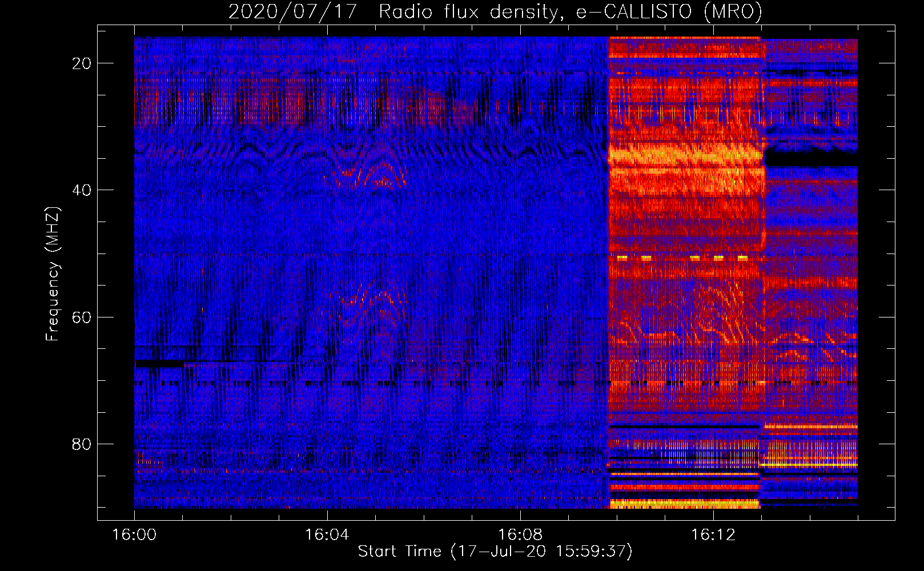The image size is (924, 571).
Task: Click the plot title '2020/07/17 Radio flux density, e-CALLISTO (MRO)'
Action: [x=495, y=11]
